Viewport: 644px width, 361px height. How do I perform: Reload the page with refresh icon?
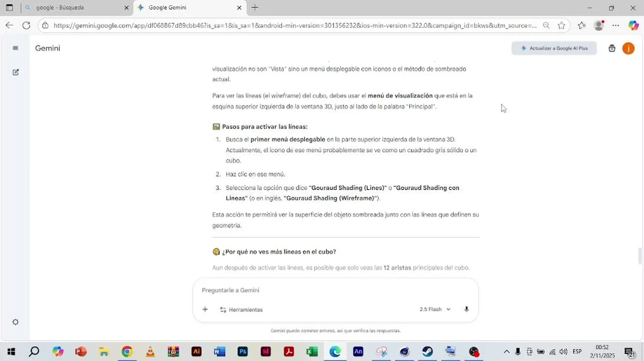click(27, 25)
